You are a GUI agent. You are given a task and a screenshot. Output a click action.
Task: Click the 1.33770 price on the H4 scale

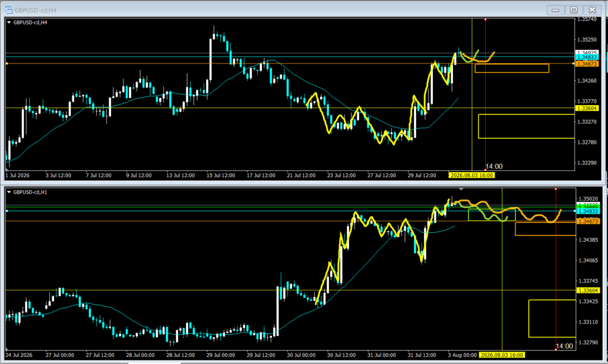pyautogui.click(x=587, y=101)
